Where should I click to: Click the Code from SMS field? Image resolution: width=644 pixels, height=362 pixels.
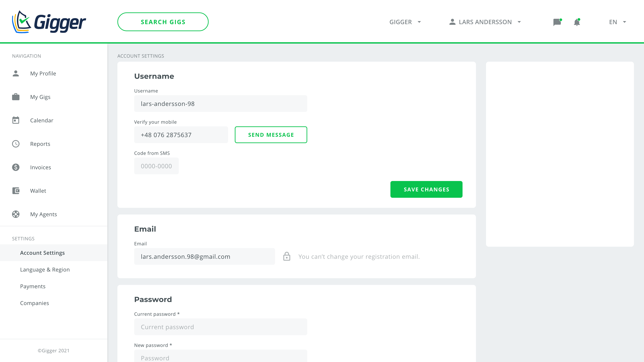pyautogui.click(x=156, y=166)
